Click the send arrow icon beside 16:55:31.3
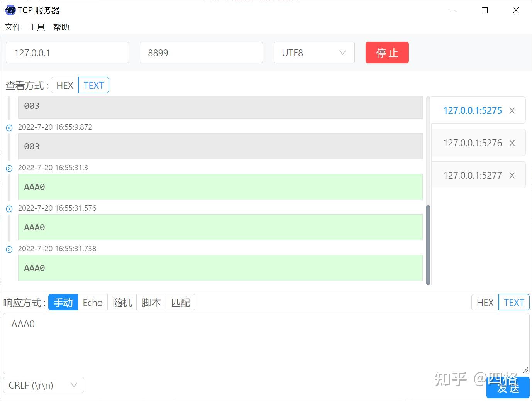The image size is (532, 401). click(9, 168)
